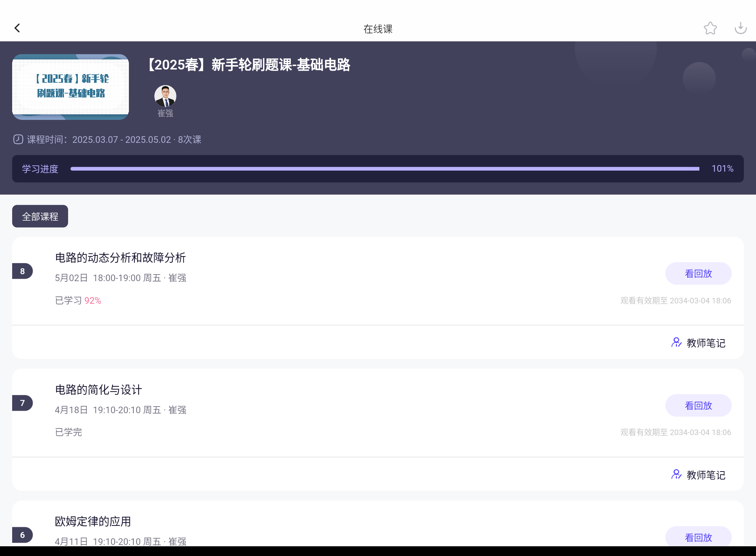This screenshot has width=756, height=556.
Task: Select the 全部课程 tab
Action: (40, 216)
